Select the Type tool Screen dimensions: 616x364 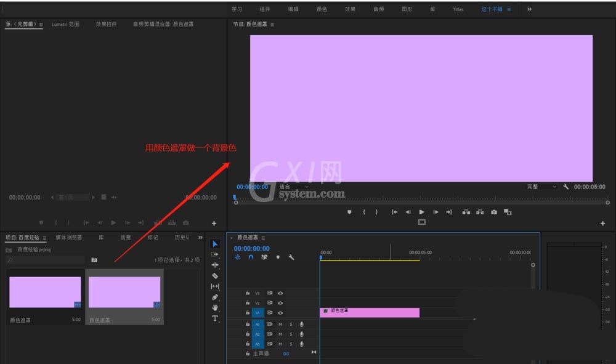215,318
